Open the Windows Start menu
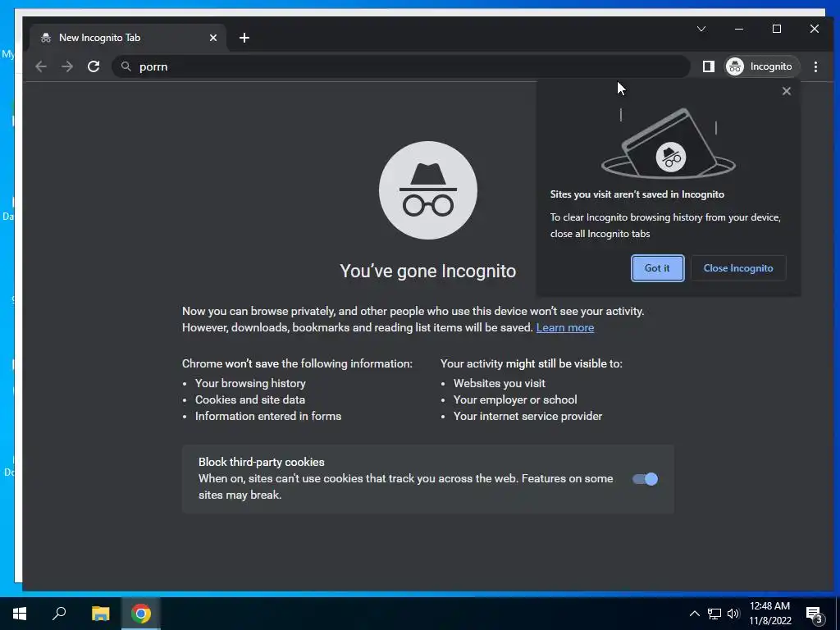This screenshot has height=630, width=840. click(20, 614)
